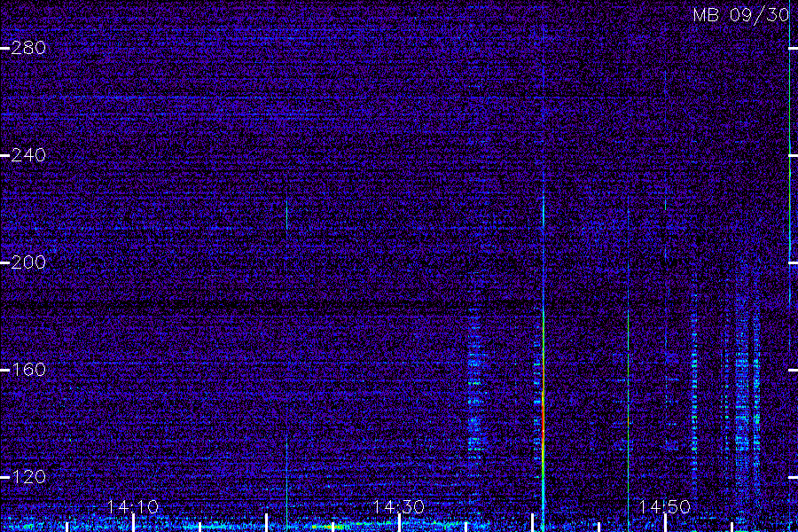This screenshot has height=532, width=798.
Task: Click the time tick mark below 14:50
Action: coord(665,523)
